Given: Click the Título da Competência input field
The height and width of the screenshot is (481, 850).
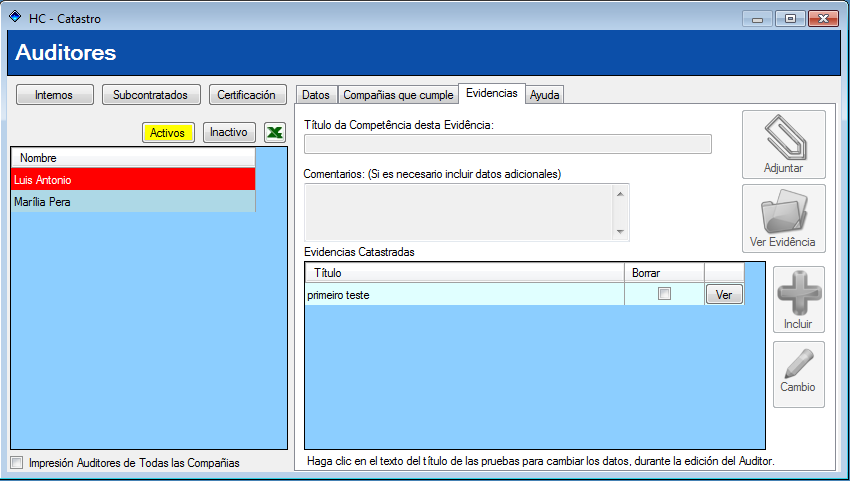Looking at the screenshot, I should coord(507,144).
